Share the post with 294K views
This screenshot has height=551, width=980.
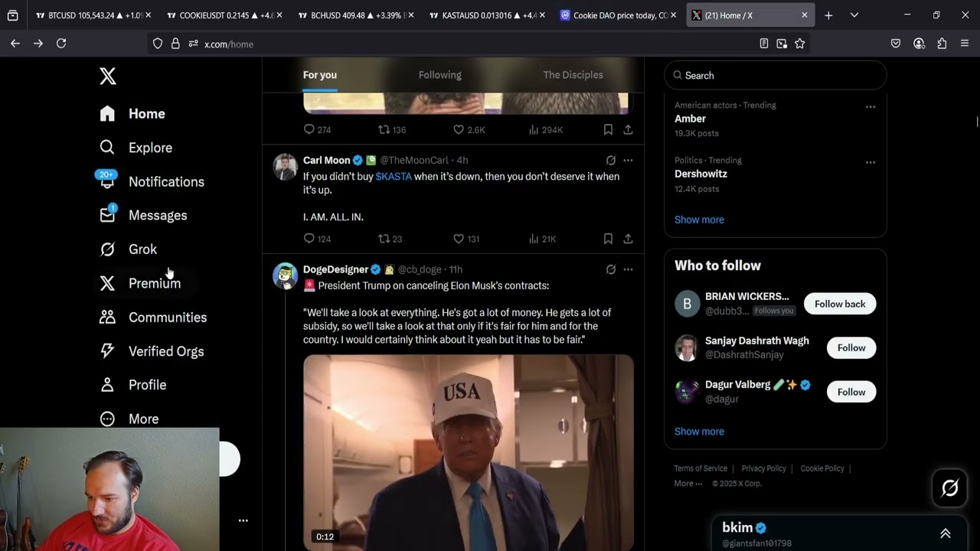click(x=628, y=130)
